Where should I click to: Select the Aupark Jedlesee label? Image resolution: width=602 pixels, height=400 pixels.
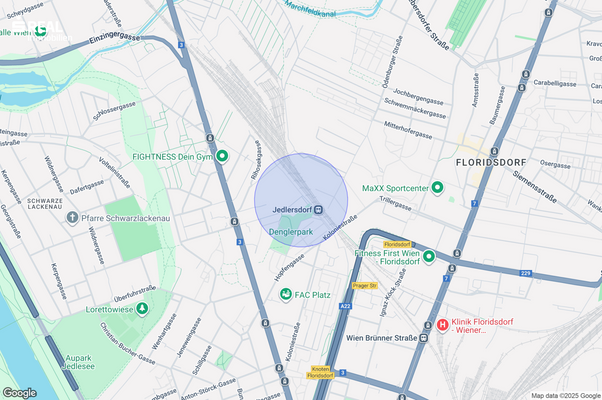point(78,362)
